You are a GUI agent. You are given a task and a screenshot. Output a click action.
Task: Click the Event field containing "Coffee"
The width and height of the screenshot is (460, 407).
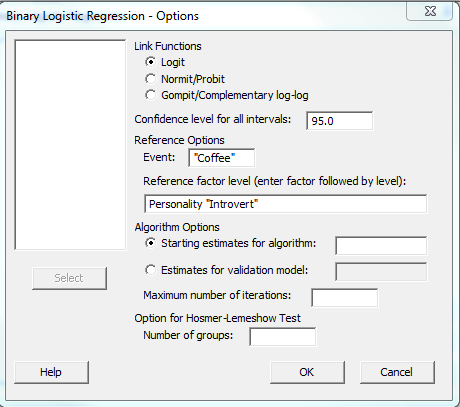pos(221,158)
